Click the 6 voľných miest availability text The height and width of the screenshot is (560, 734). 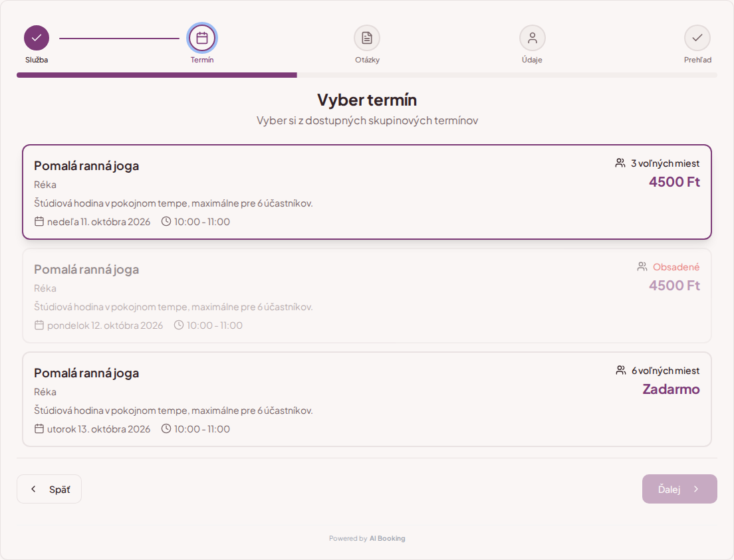click(666, 371)
